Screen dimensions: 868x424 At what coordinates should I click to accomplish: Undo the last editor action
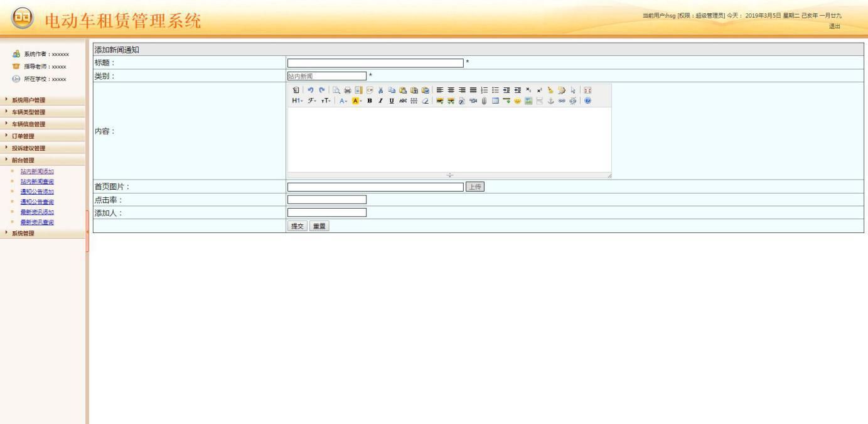pyautogui.click(x=310, y=90)
